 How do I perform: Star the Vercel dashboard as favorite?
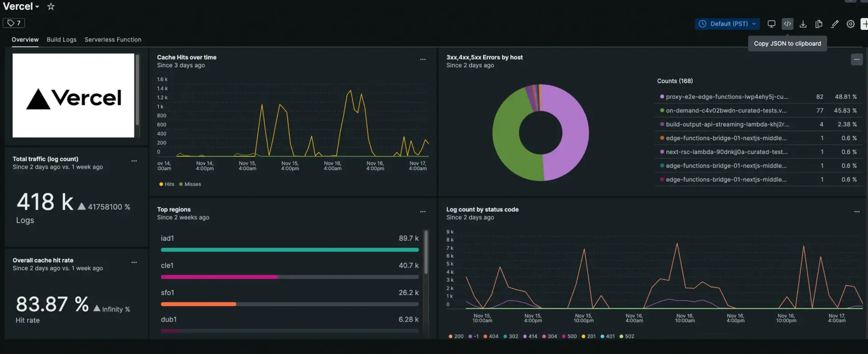pos(51,7)
